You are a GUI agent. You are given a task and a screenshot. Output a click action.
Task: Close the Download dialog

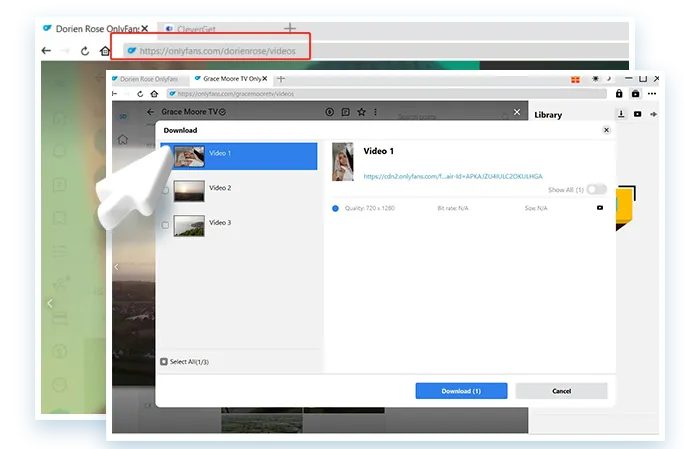coord(606,130)
